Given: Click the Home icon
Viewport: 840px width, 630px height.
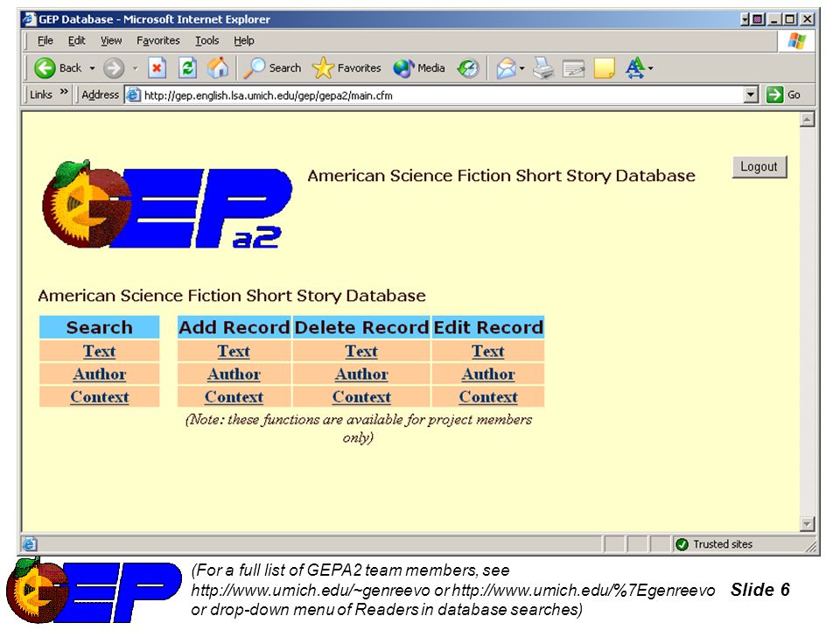Looking at the screenshot, I should tap(218, 68).
